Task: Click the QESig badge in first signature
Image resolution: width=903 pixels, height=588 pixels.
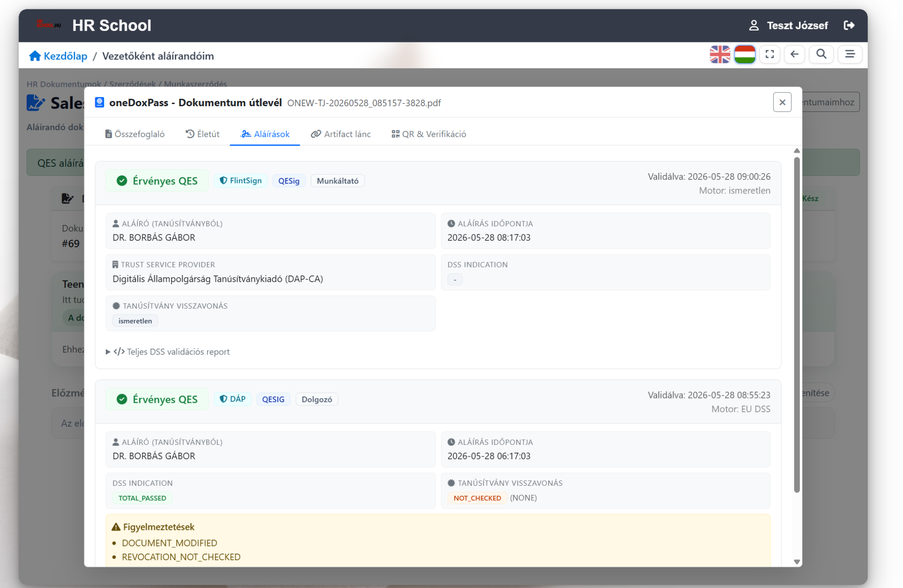Action: click(289, 181)
